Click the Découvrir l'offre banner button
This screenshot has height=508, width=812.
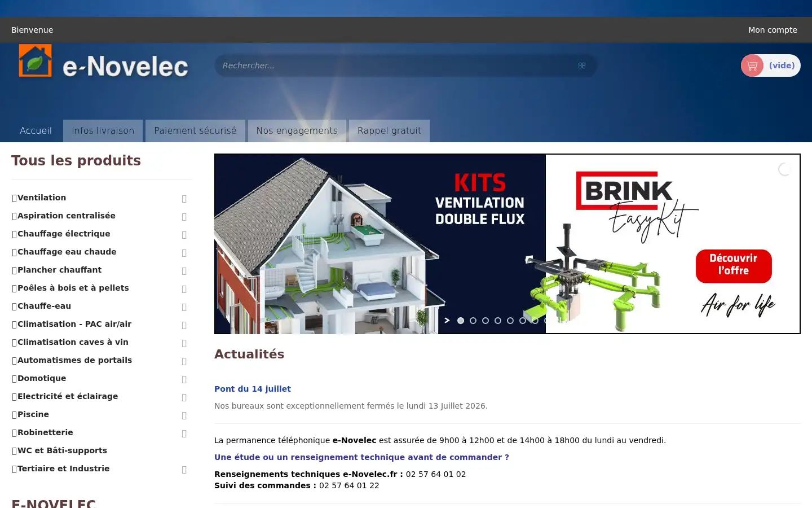click(x=734, y=266)
